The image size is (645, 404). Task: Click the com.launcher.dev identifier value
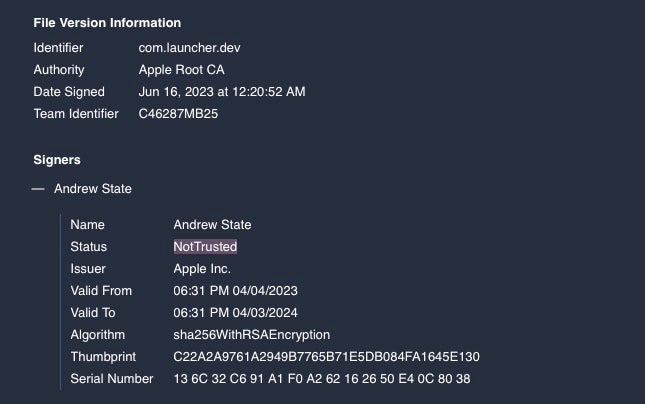click(189, 48)
